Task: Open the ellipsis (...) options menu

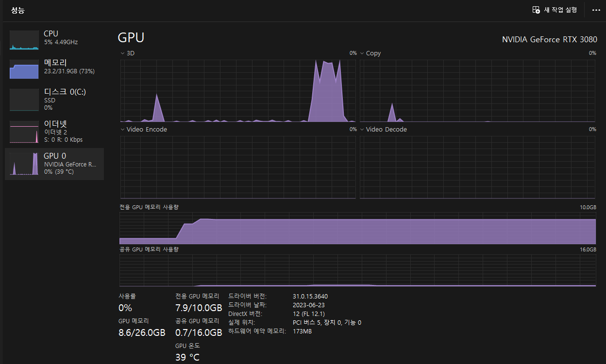Action: tap(596, 10)
